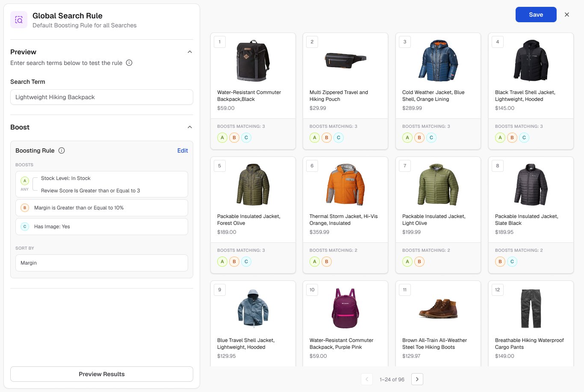Click boost badge A on Water-Resistant Commuter Backpack, Black
Viewport: 584px width, 392px height.
(x=222, y=138)
